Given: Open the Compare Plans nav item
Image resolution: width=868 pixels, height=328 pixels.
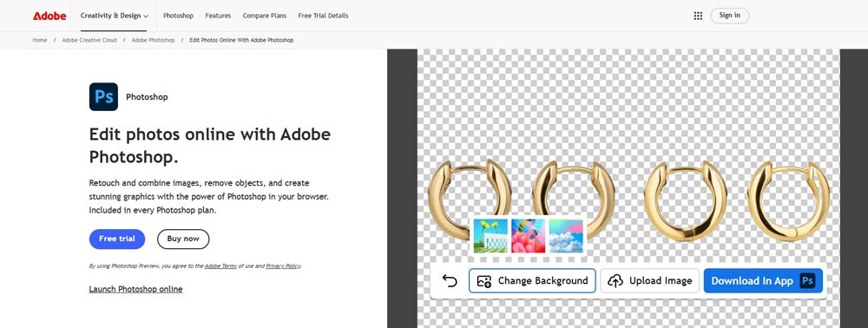Looking at the screenshot, I should tap(265, 16).
